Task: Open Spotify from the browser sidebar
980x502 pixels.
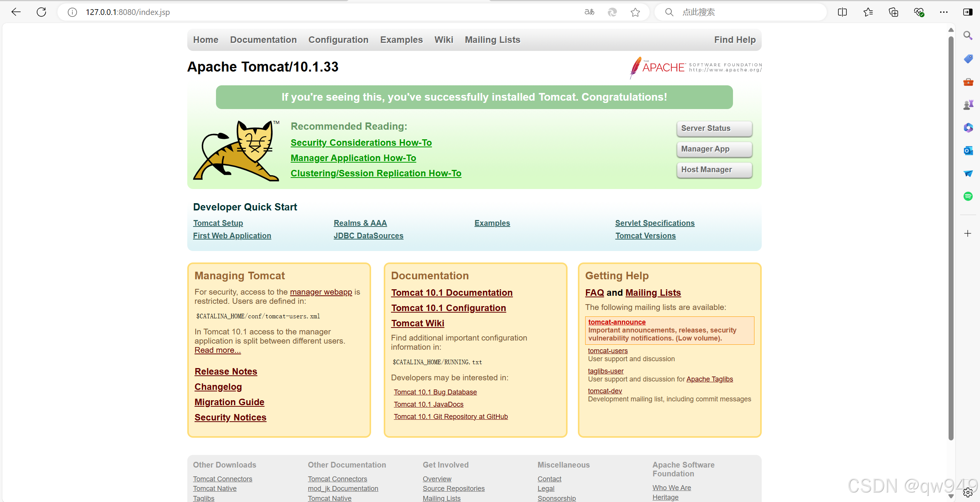Action: click(968, 196)
